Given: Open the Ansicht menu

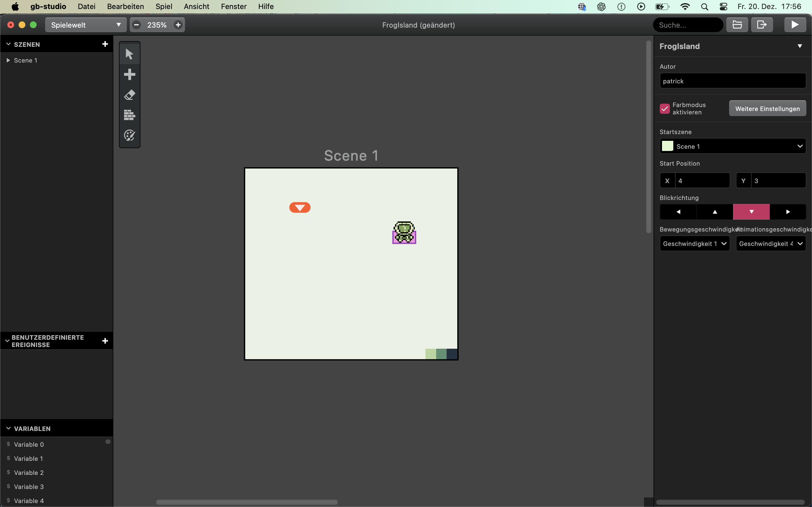Looking at the screenshot, I should click(x=196, y=6).
